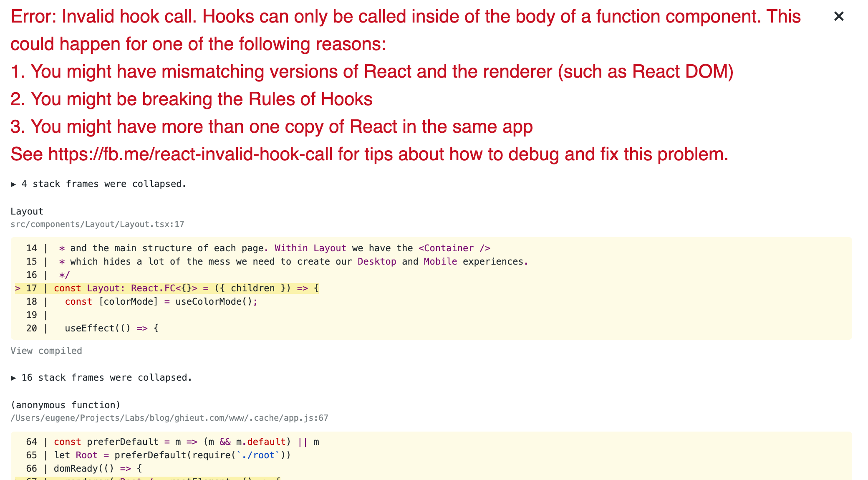Click error reason 2 about Rules of Hooks
Viewport: 868px width, 480px height.
click(x=192, y=99)
